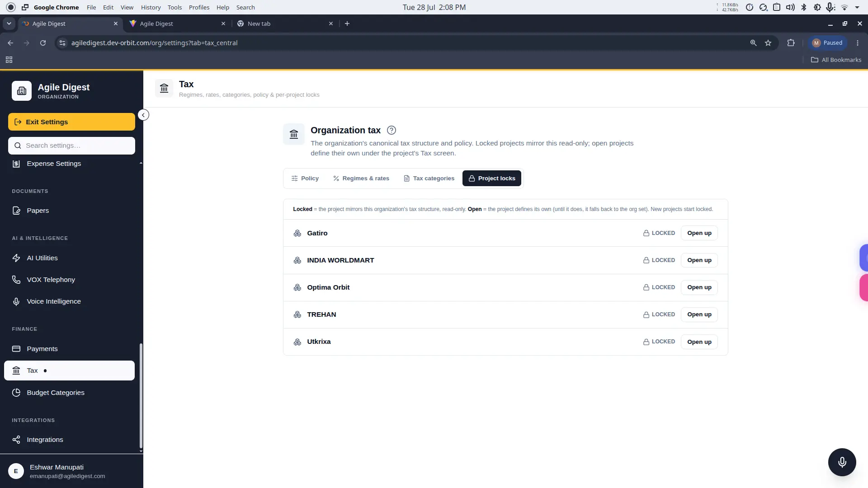Click the date and time in top bar
The width and height of the screenshot is (868, 488).
tap(434, 7)
